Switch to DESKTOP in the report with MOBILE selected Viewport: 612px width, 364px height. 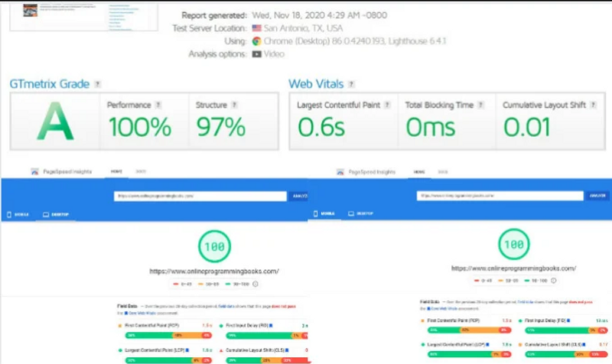pos(360,213)
